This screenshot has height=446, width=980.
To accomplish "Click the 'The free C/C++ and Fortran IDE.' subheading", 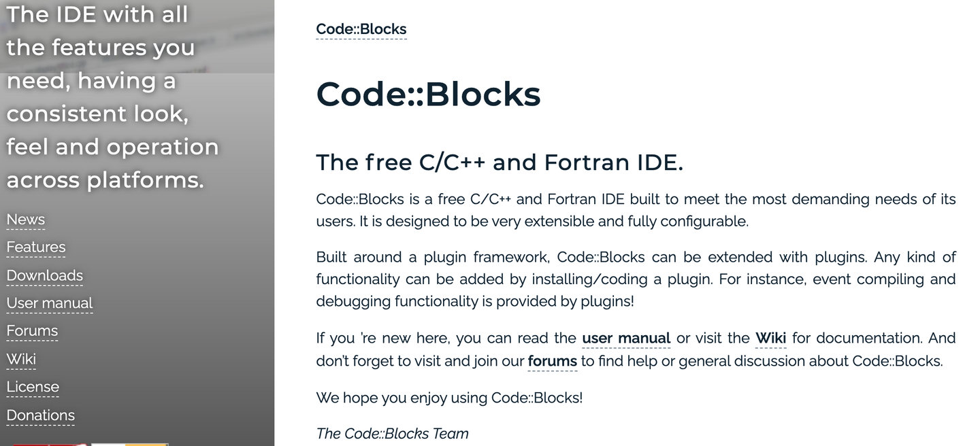I will point(499,162).
